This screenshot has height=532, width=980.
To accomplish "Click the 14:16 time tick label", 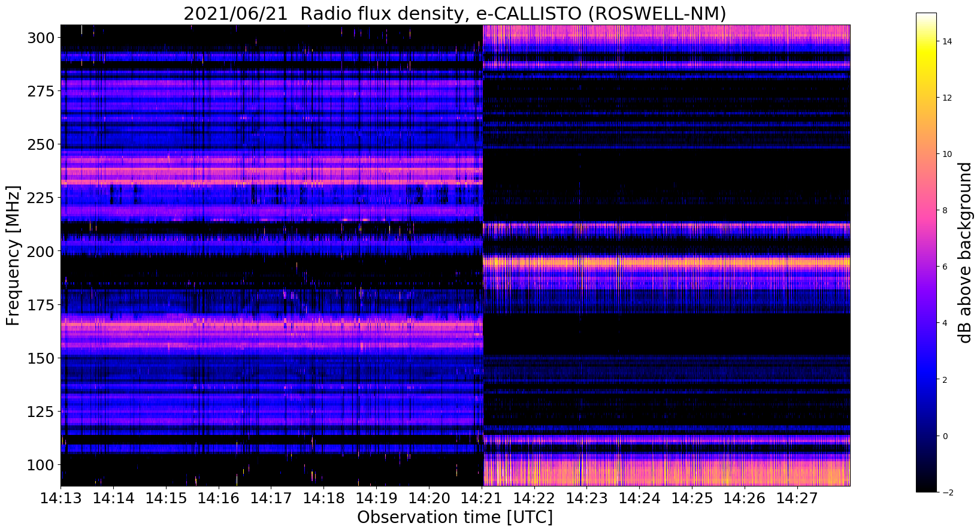I will tap(218, 498).
